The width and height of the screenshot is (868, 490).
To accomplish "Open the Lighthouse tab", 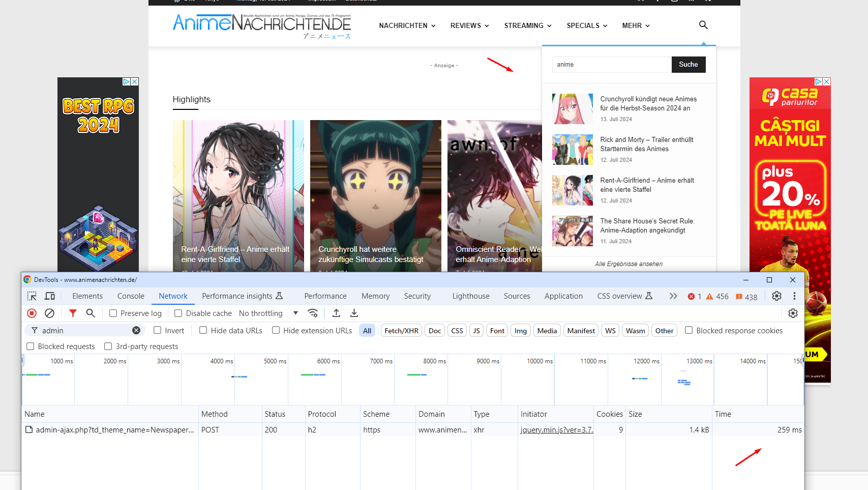I will (471, 296).
